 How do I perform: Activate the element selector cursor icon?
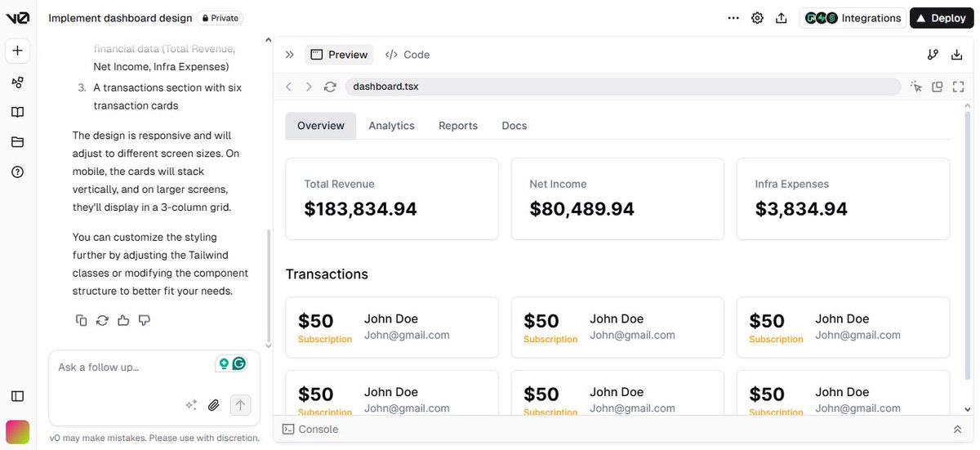916,87
